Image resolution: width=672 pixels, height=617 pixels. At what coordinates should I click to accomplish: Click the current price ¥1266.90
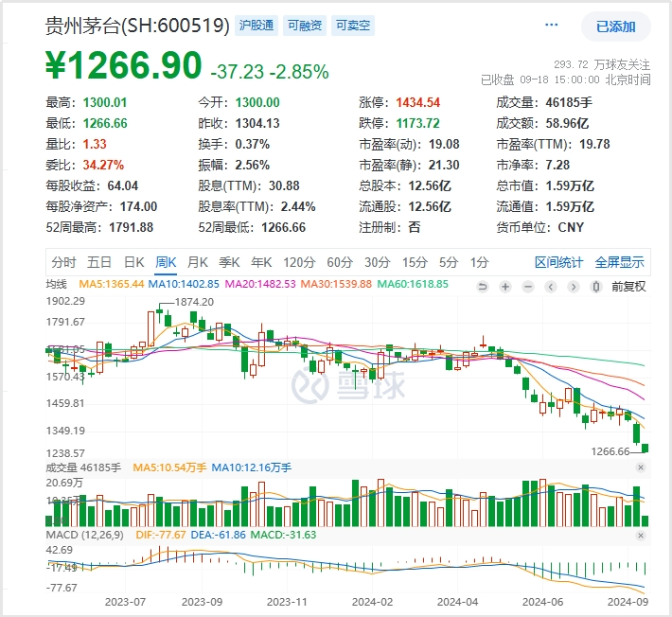123,65
